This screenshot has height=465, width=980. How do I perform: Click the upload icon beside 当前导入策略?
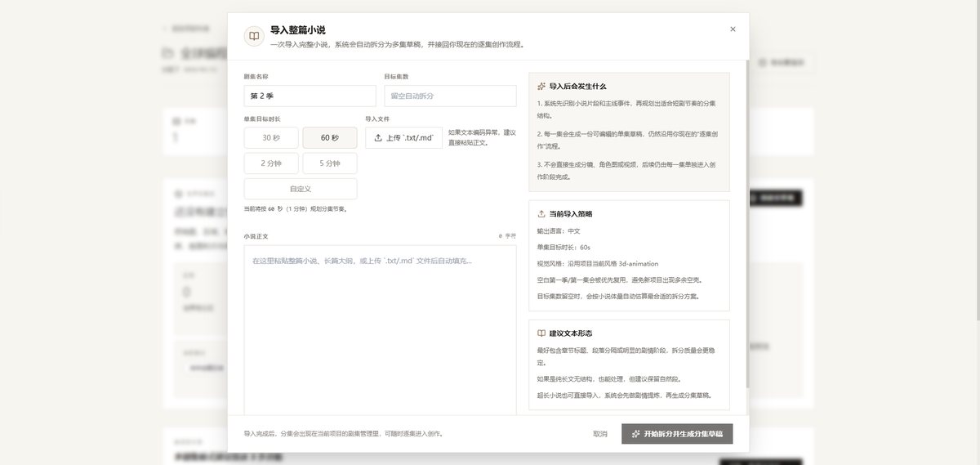(x=541, y=213)
